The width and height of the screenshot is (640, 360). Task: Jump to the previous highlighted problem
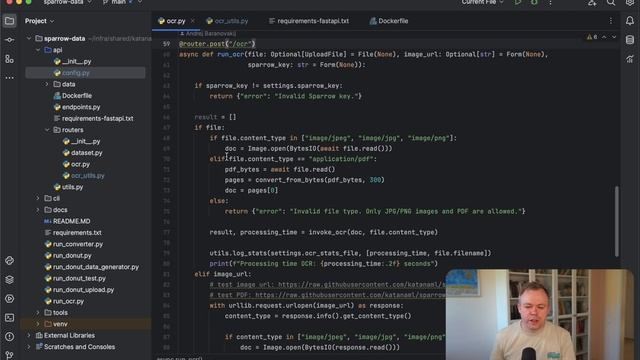[x=604, y=37]
